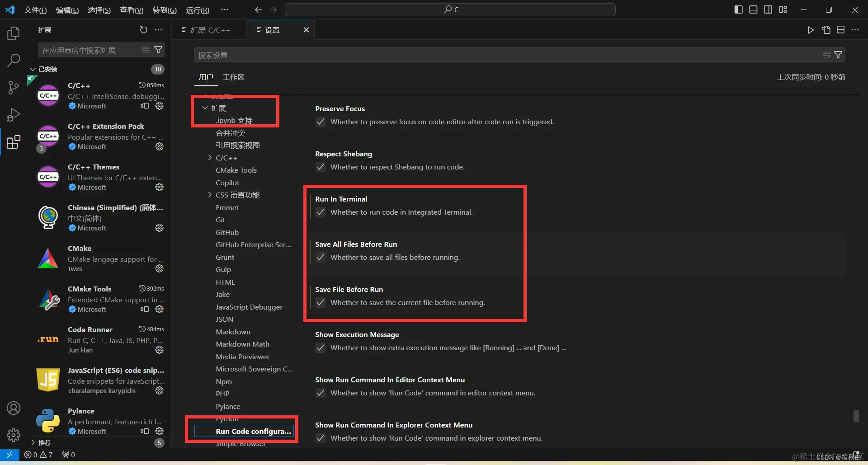Open the 运行(R) menu
The width and height of the screenshot is (868, 465).
pos(198,10)
